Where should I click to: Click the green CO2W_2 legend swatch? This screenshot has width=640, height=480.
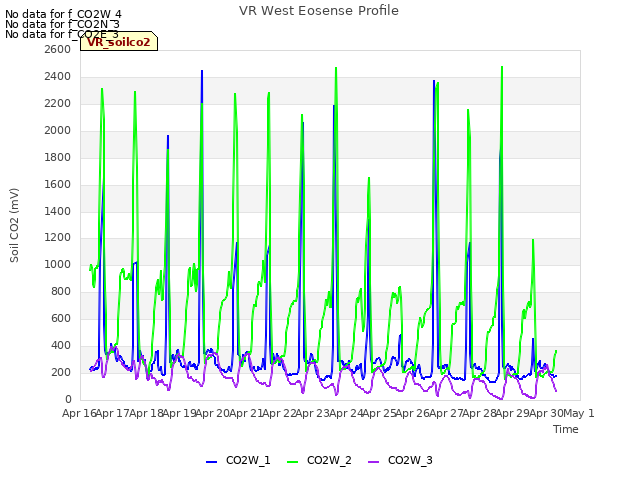tap(293, 462)
